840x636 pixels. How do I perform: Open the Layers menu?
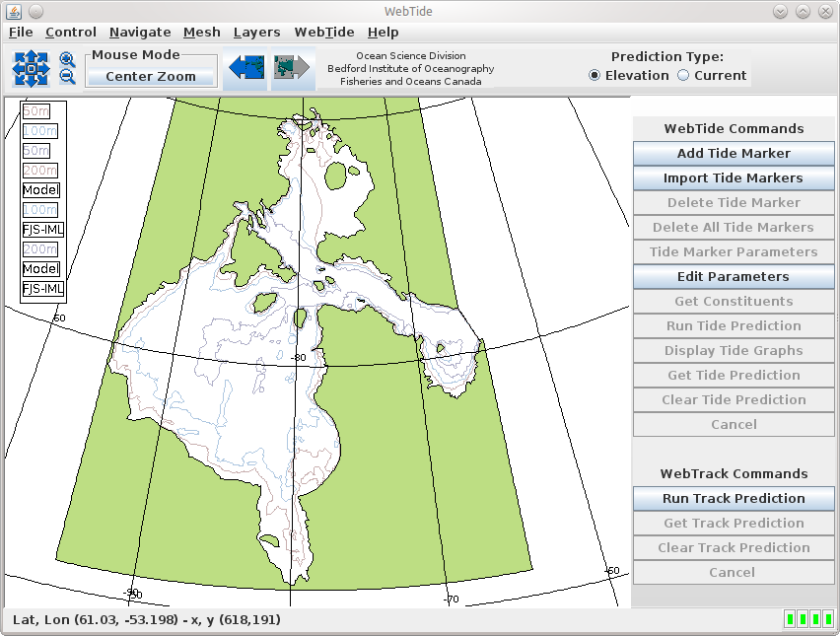click(256, 33)
